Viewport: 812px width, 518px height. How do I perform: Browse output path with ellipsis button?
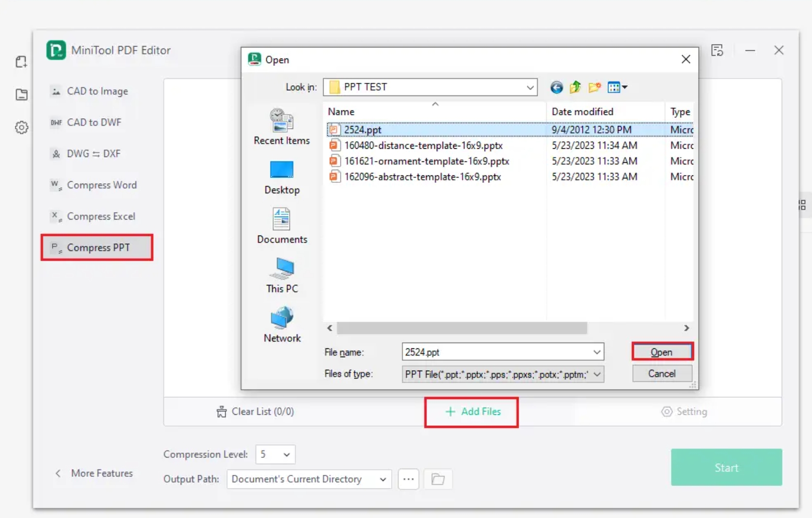pos(409,479)
